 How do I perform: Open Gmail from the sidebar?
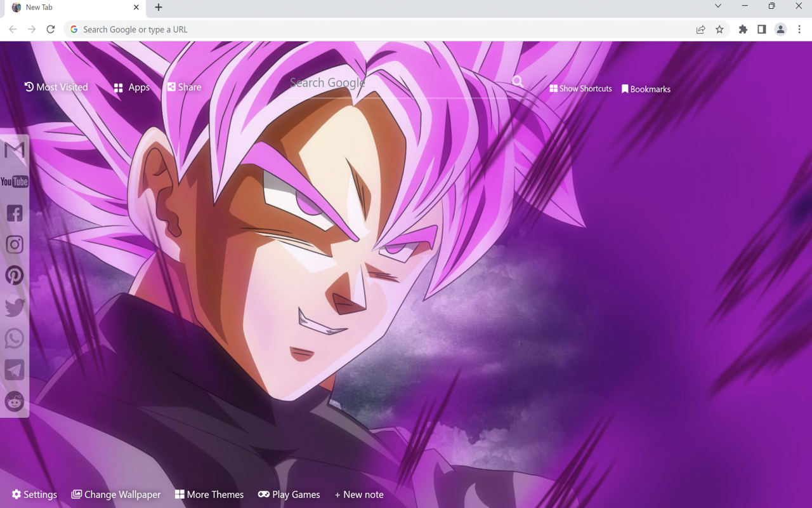point(14,150)
